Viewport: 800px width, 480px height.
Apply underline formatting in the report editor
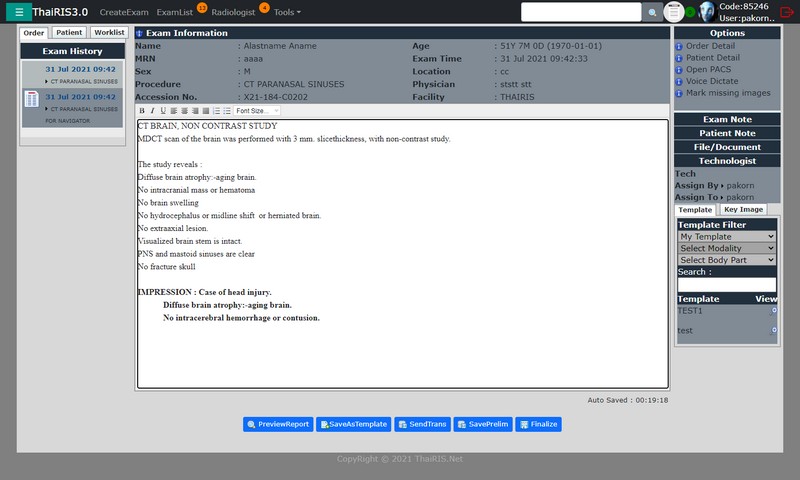pos(163,111)
